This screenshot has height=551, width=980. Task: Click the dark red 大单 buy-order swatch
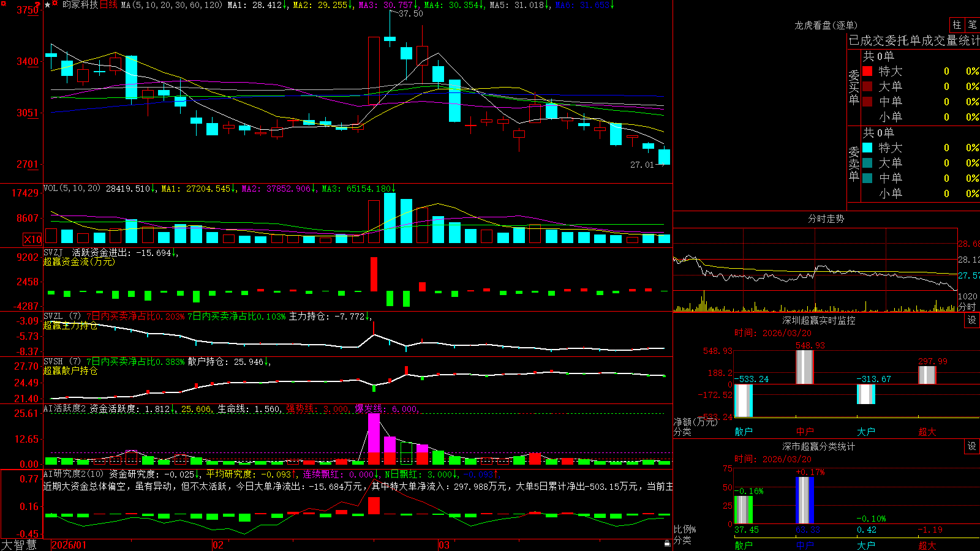pyautogui.click(x=867, y=86)
